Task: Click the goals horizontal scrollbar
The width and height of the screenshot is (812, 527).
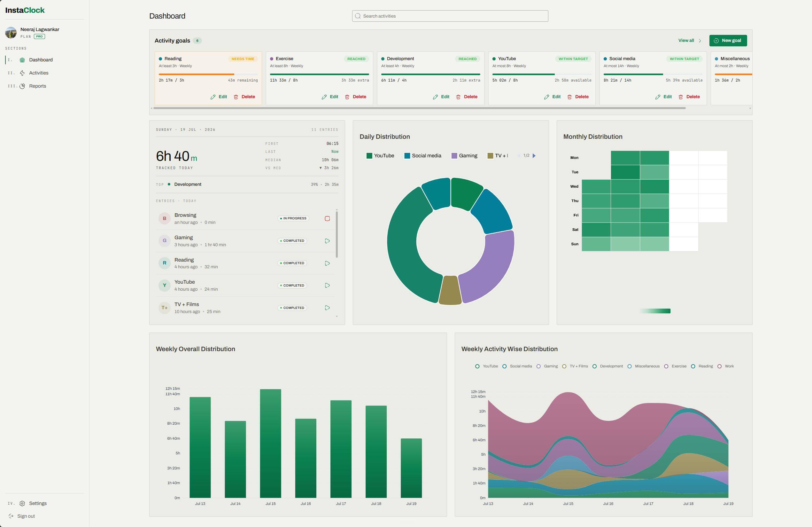Action: pyautogui.click(x=419, y=108)
